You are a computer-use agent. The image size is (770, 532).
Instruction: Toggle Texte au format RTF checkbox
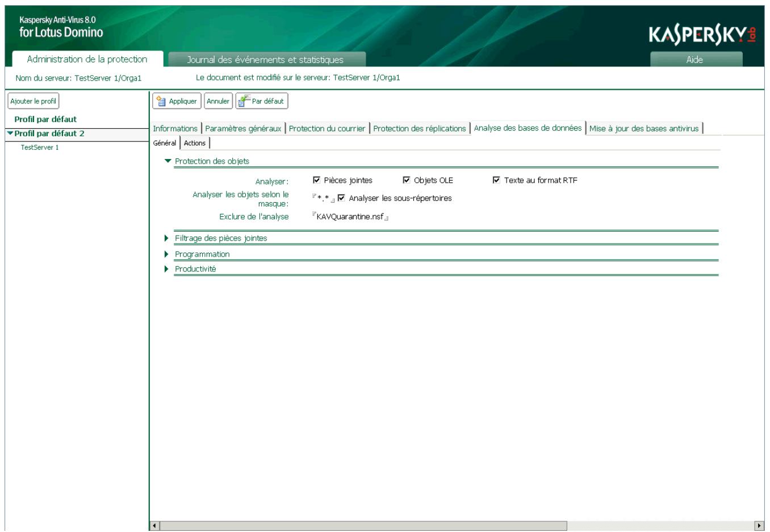pos(496,180)
